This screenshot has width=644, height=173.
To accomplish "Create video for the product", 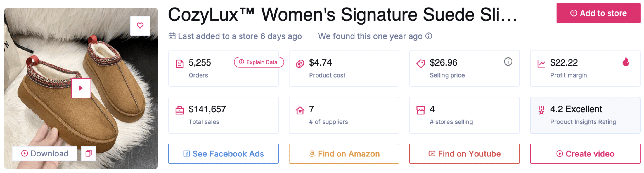I will (x=585, y=154).
